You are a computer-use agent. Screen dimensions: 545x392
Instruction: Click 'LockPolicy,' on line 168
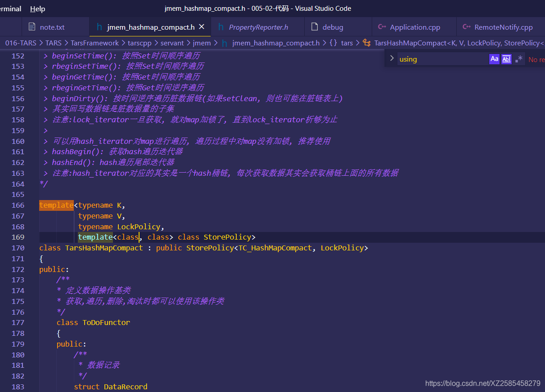click(141, 227)
